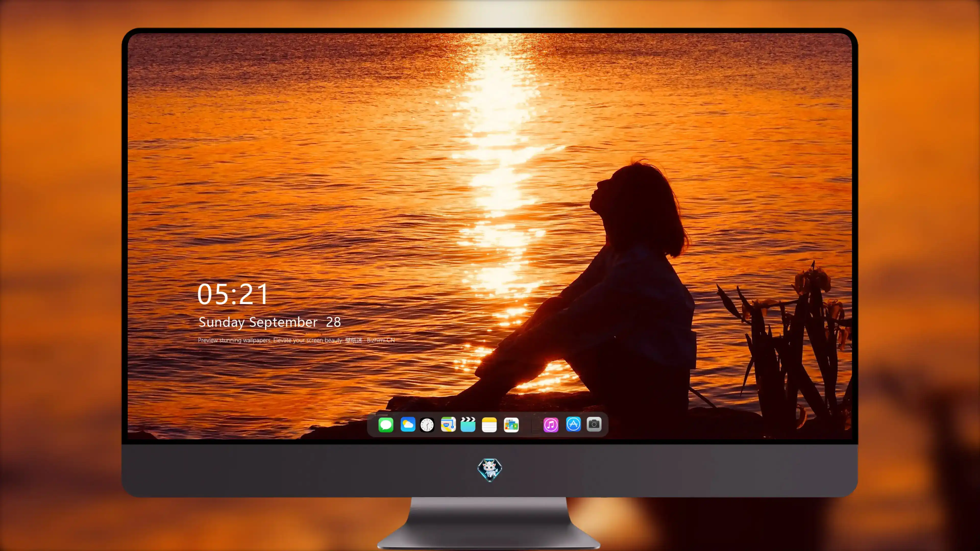The height and width of the screenshot is (551, 980).
Task: Launch the Camera app from the dock
Action: click(594, 424)
